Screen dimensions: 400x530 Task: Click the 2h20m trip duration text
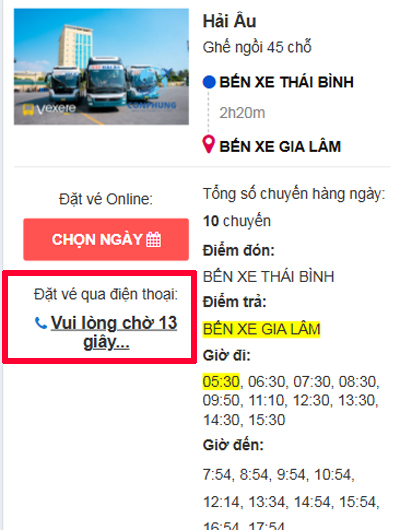click(242, 113)
